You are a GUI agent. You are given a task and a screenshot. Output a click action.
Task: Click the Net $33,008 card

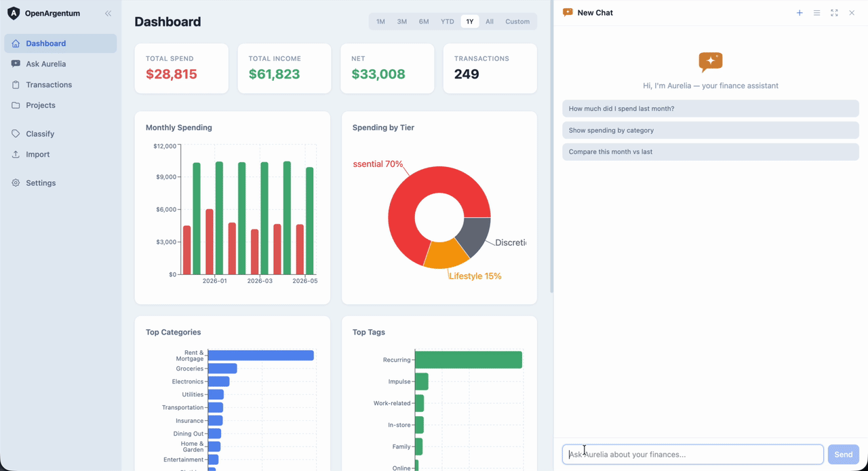pyautogui.click(x=387, y=69)
